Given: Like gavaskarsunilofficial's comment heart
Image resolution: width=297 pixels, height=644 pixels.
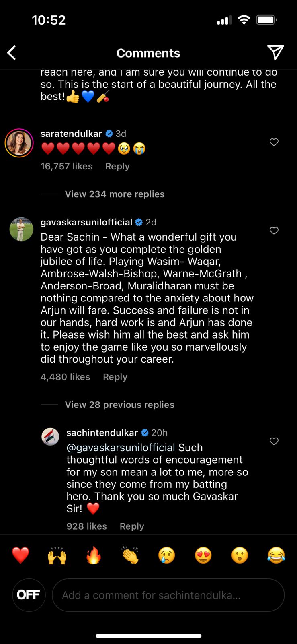Looking at the screenshot, I should click(274, 231).
